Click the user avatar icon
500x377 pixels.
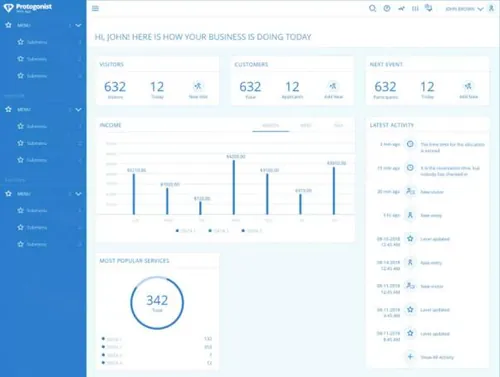pyautogui.click(x=491, y=8)
